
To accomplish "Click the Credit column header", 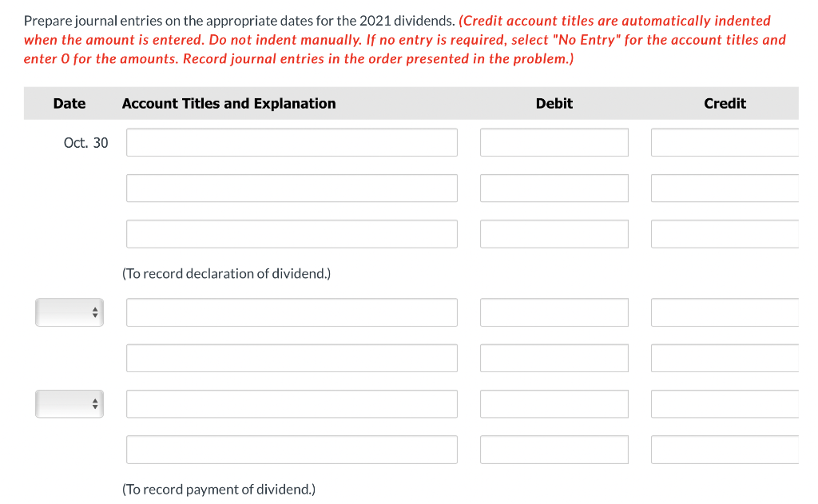I will [x=725, y=103].
